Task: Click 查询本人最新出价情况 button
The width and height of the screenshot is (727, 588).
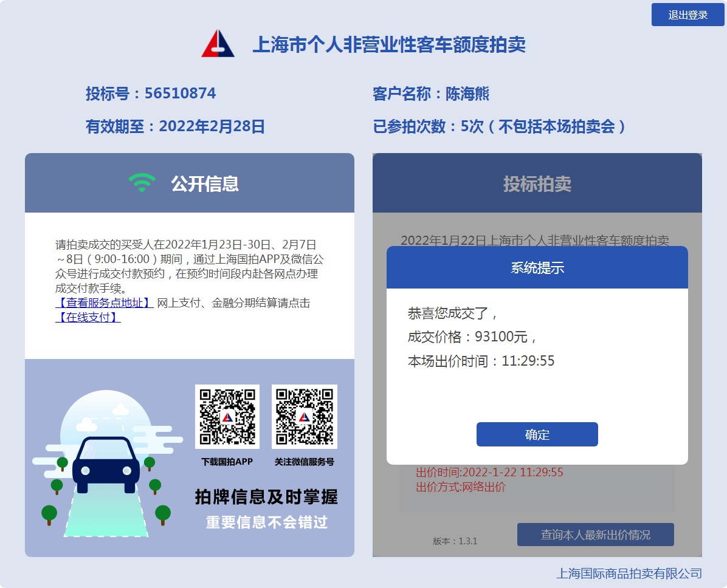Action: 595,535
